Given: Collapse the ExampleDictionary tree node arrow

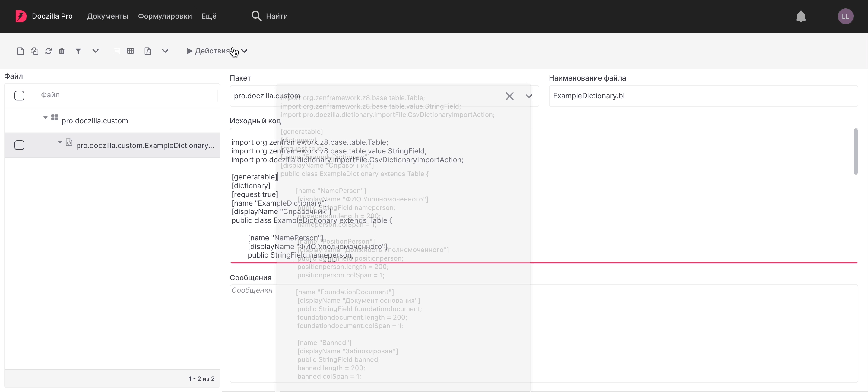Looking at the screenshot, I should click(60, 142).
